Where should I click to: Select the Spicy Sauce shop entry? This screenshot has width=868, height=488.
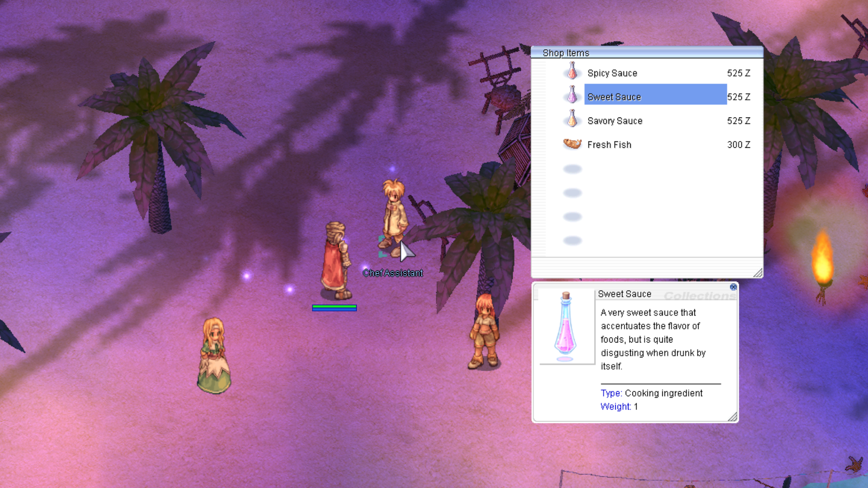coord(612,73)
